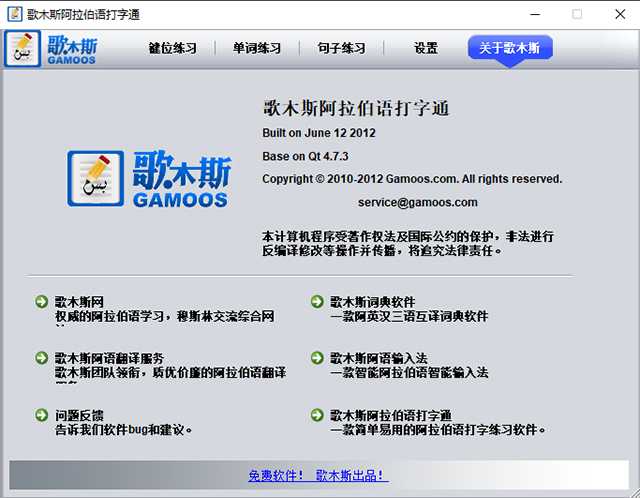
Task: Minimize the window
Action: 535,14
